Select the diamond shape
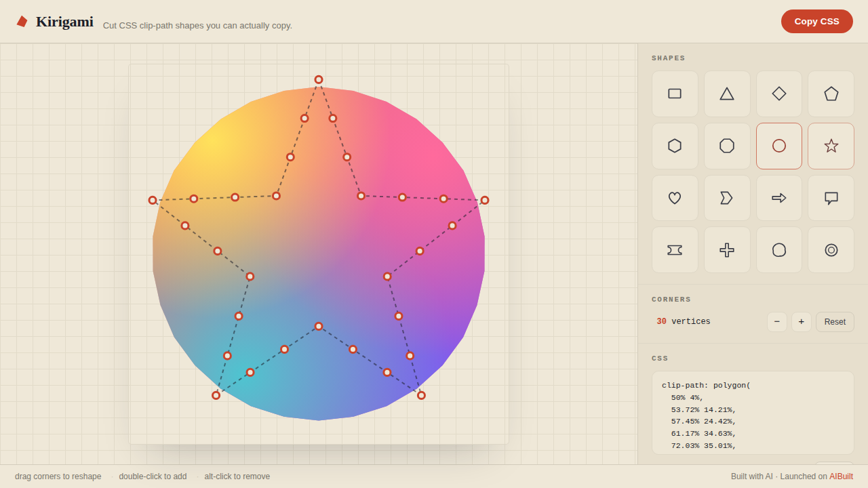This screenshot has height=488, width=868. (779, 94)
